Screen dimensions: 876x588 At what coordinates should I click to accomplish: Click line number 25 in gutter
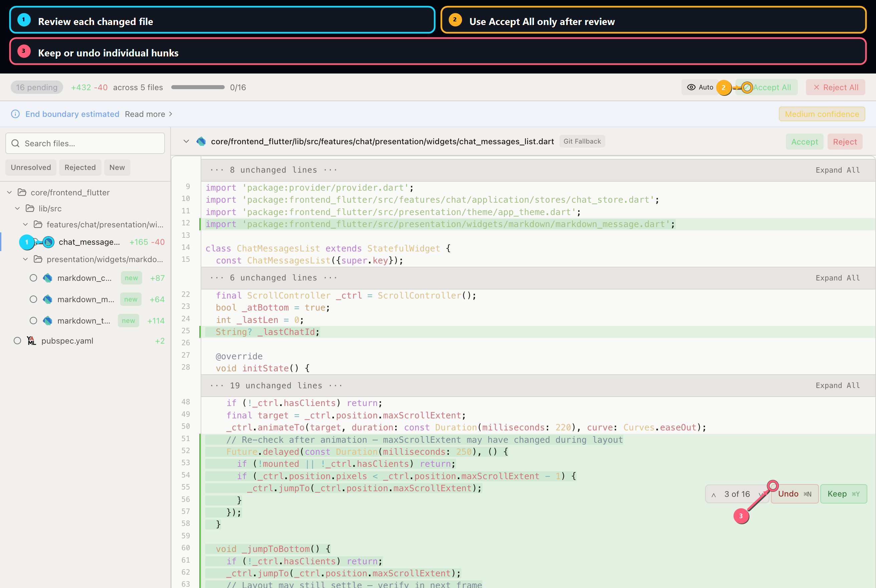[x=186, y=331]
